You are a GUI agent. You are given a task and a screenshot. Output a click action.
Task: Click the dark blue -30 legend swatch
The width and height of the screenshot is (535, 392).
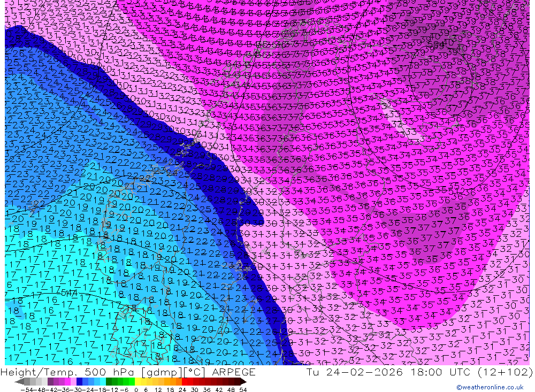(x=80, y=382)
